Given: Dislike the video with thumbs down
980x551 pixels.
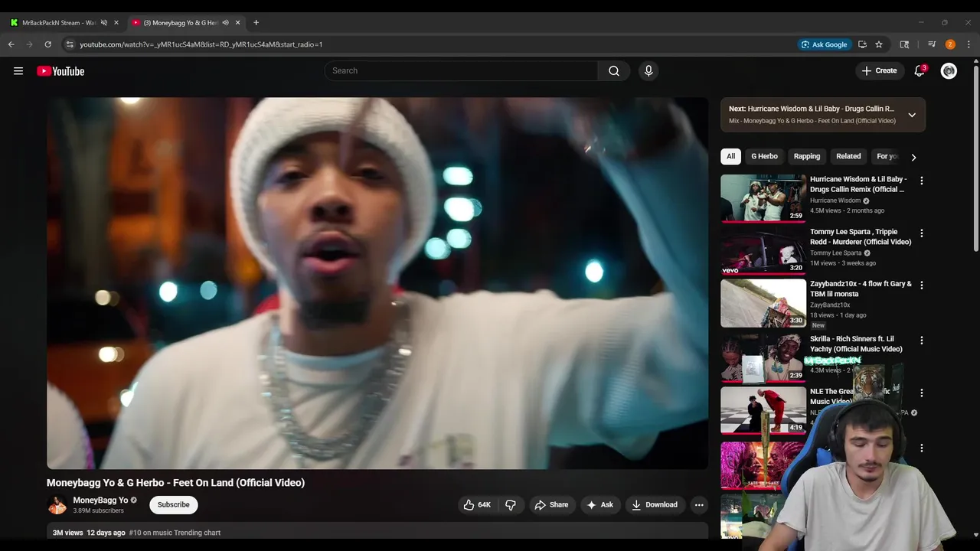Looking at the screenshot, I should pyautogui.click(x=511, y=505).
